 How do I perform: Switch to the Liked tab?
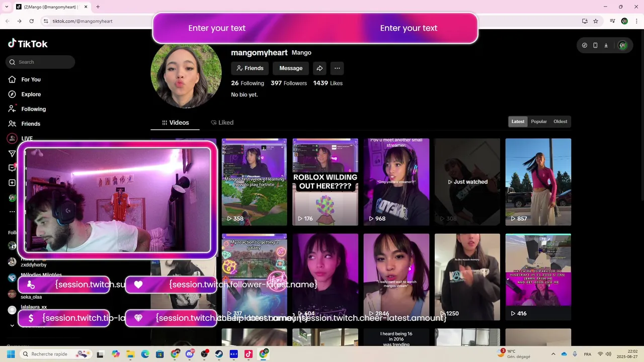point(222,123)
